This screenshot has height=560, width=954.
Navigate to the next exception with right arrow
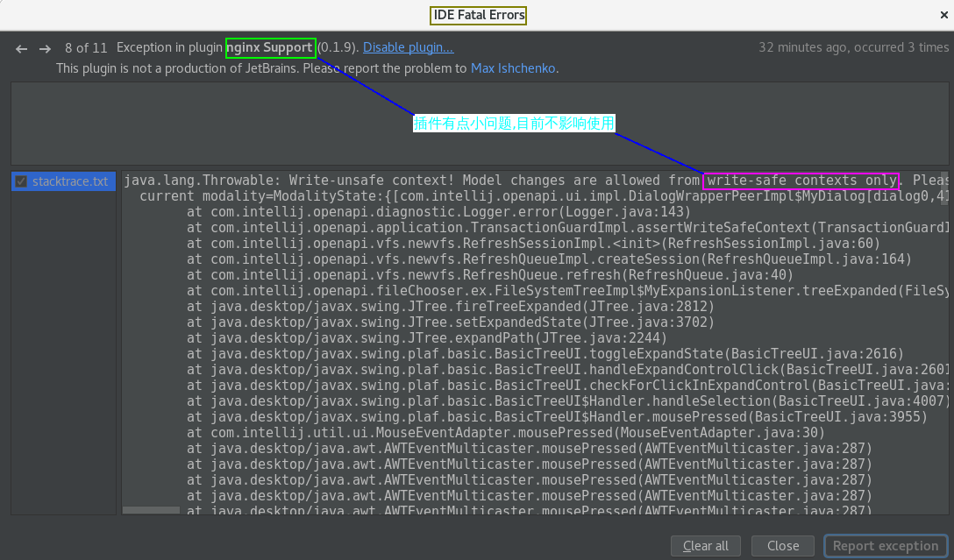point(44,48)
